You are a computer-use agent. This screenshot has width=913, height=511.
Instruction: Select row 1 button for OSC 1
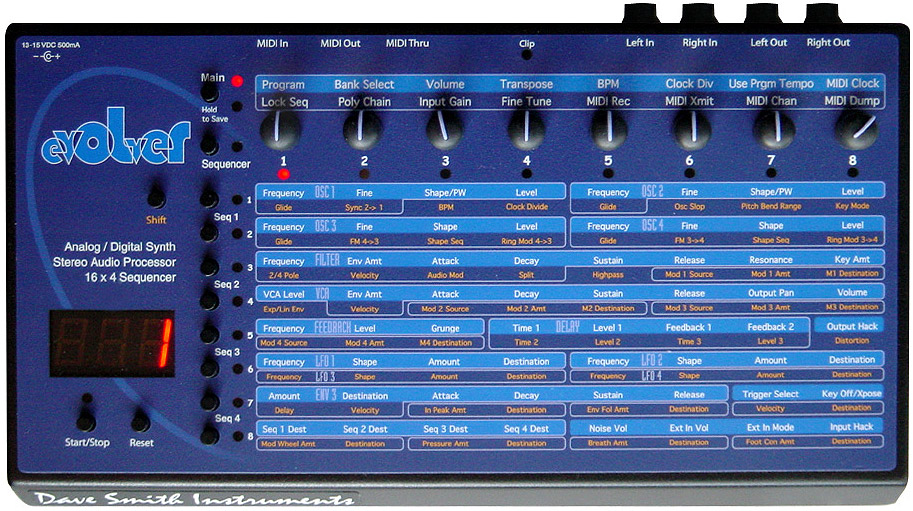(x=209, y=198)
